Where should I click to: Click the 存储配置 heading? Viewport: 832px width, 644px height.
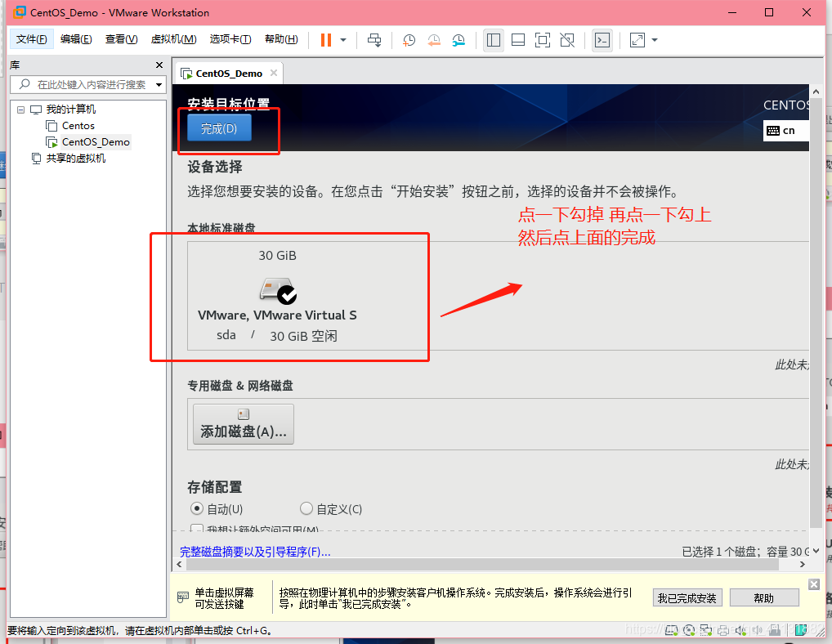point(214,486)
